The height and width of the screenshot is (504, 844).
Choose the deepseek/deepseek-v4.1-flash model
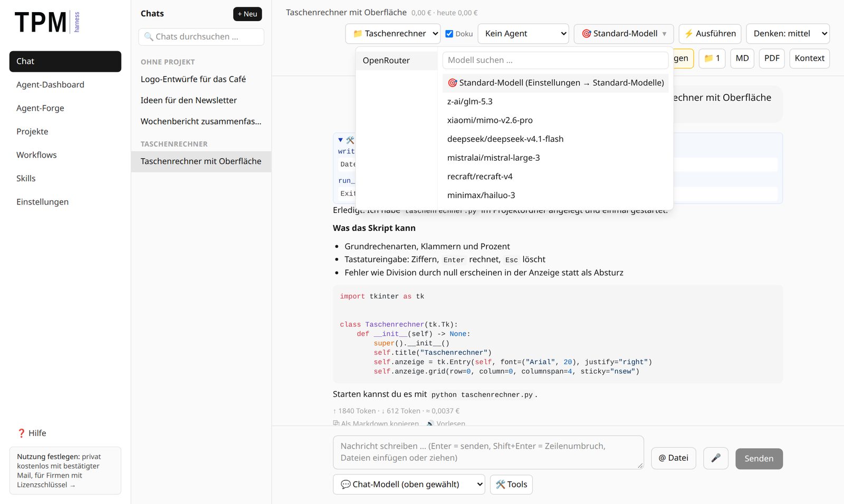point(555,139)
